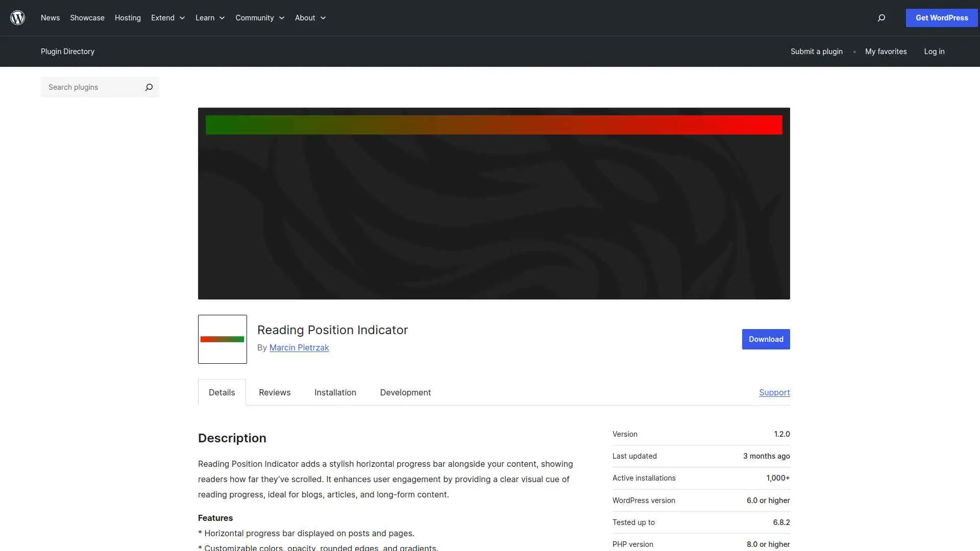Viewport: 980px width, 551px height.
Task: Click the plugin search magnifier icon
Action: (x=149, y=87)
